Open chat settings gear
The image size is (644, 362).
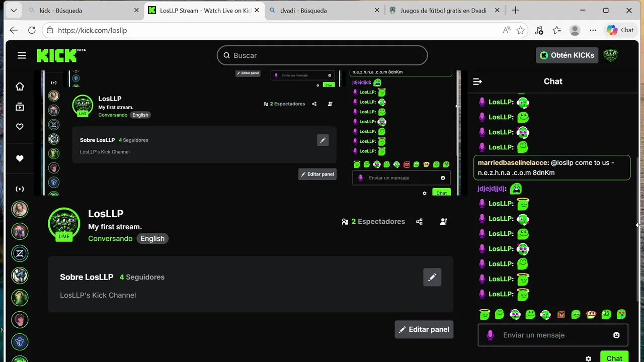coord(588,358)
